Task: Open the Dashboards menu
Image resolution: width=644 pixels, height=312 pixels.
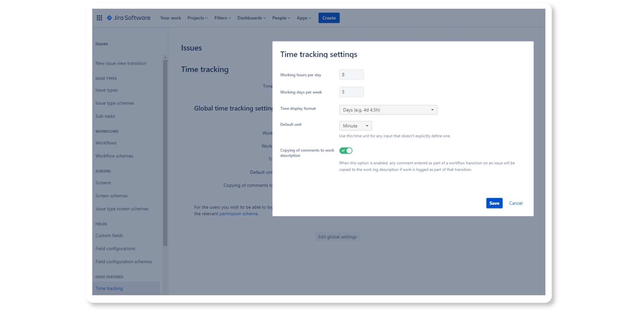Action: click(252, 18)
